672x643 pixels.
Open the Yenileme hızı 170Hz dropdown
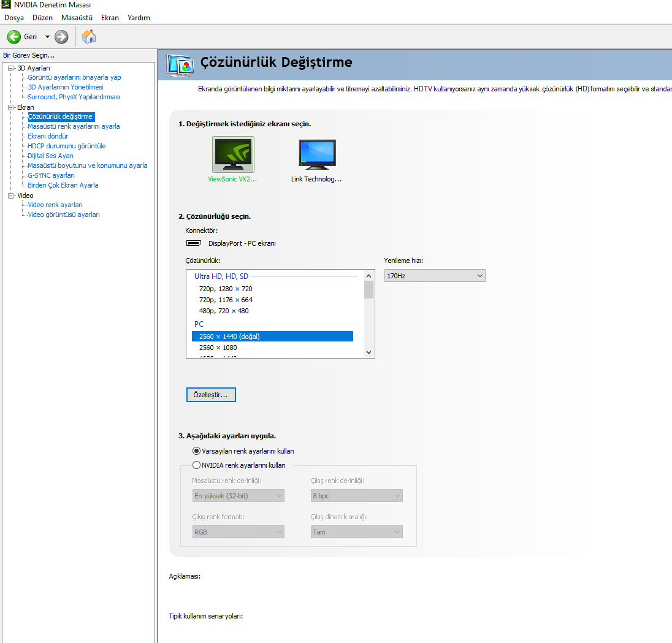coord(434,276)
